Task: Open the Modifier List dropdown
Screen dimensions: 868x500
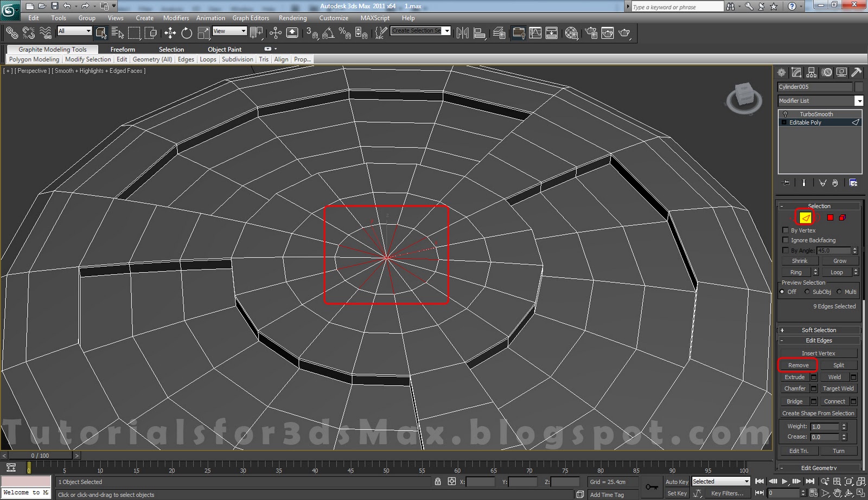Action: (x=858, y=101)
